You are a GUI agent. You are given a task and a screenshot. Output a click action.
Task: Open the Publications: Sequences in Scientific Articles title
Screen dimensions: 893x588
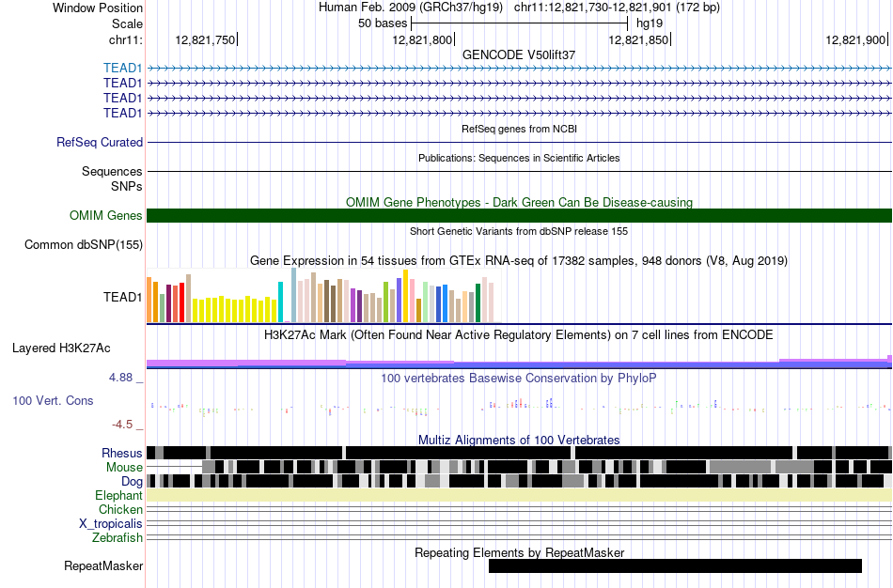click(519, 158)
